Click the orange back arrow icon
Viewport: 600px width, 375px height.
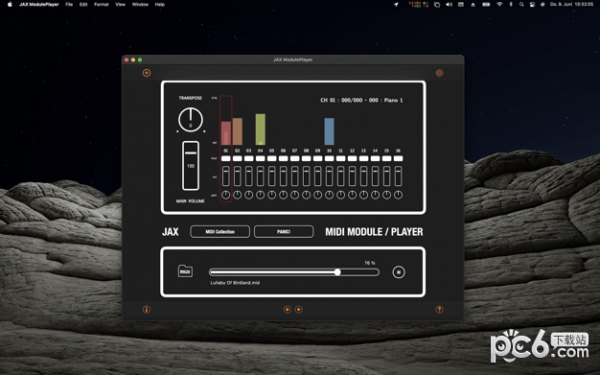point(147,73)
